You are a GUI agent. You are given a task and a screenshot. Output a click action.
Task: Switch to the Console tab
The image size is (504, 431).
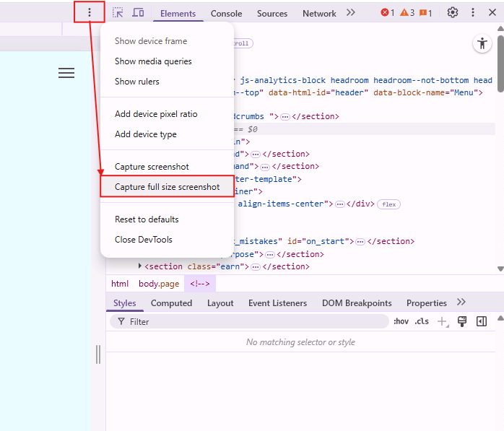point(226,13)
